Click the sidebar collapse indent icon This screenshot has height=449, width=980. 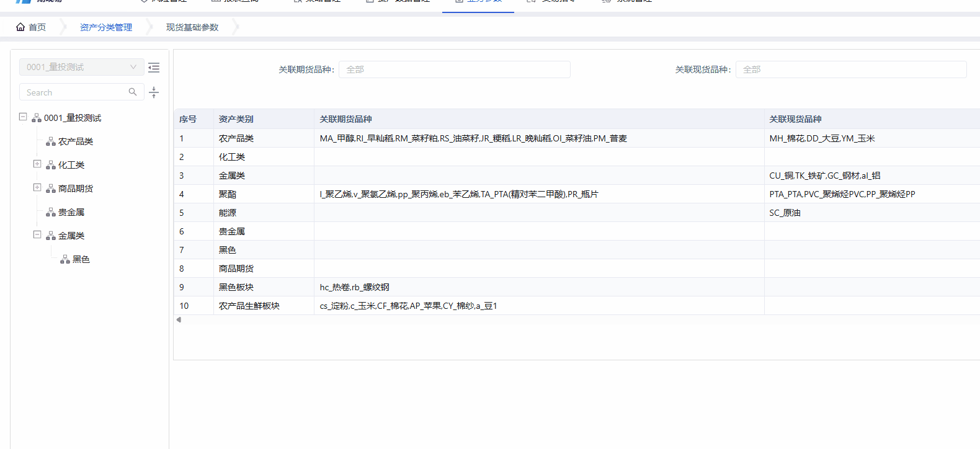(x=154, y=68)
